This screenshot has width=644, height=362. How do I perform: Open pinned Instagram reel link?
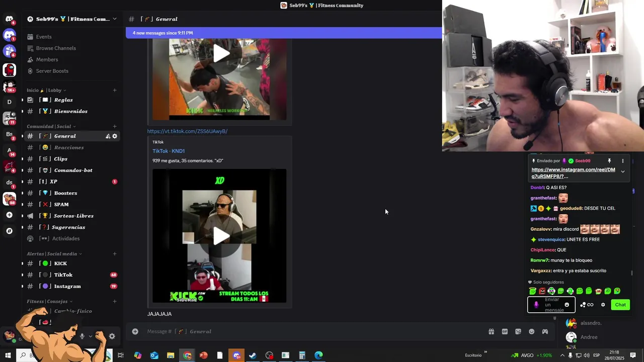tap(573, 173)
